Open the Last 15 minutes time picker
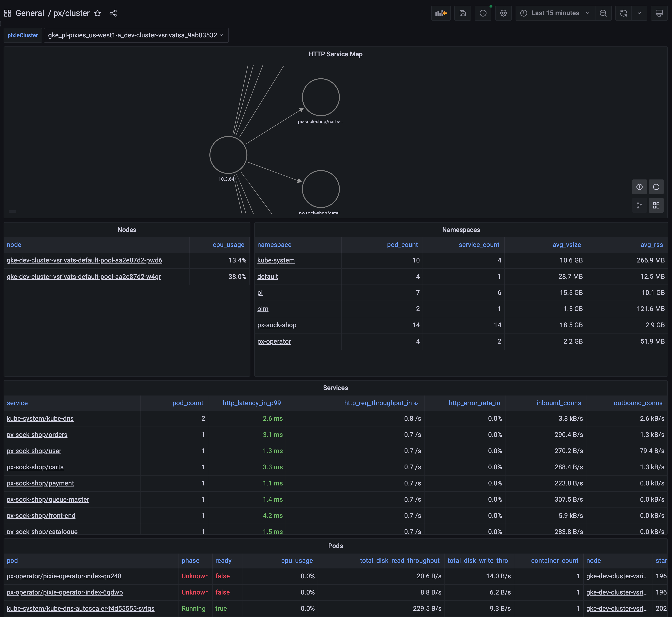Viewport: 672px width, 617px height. pos(555,13)
